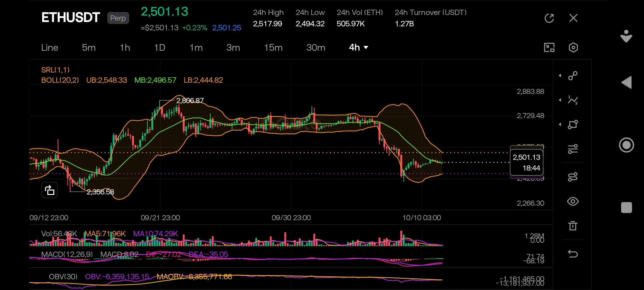Screen dimensions: 644x290
Task: Tap the Android home circle button
Action: click(627, 145)
